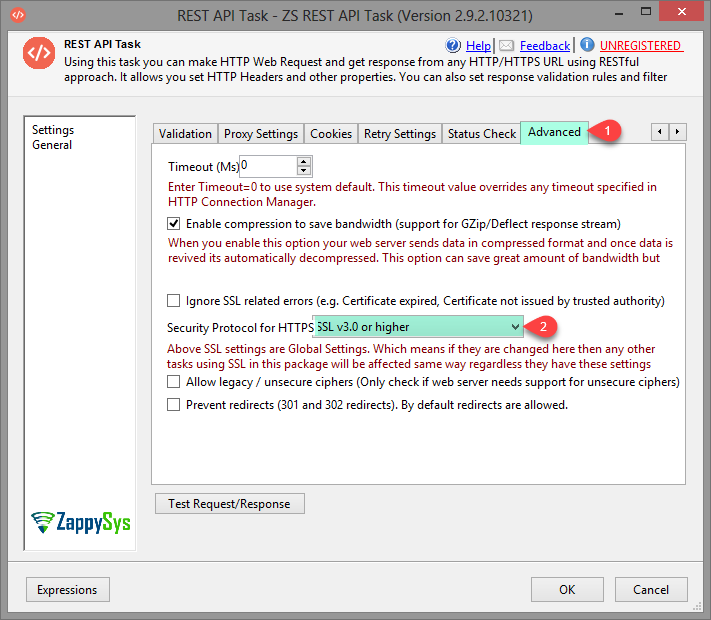Move the tab strip left with the arrow
The image size is (711, 620).
[660, 132]
